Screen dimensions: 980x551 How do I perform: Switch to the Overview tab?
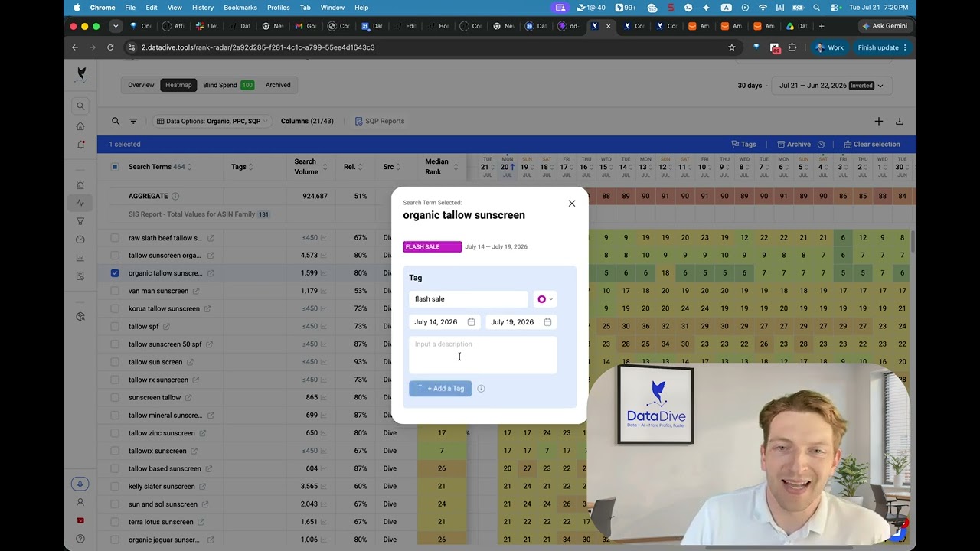click(x=141, y=85)
